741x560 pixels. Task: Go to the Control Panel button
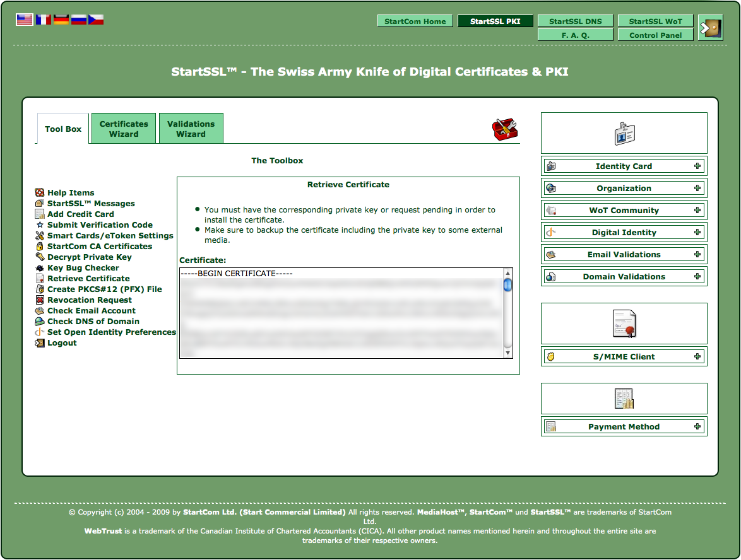tap(655, 35)
